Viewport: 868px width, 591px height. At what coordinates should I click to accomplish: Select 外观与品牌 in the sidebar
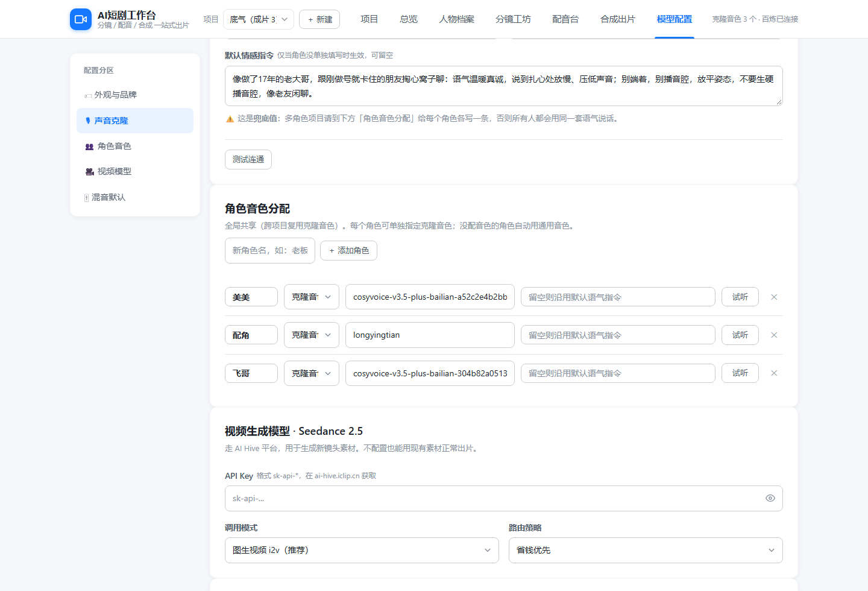pos(135,95)
